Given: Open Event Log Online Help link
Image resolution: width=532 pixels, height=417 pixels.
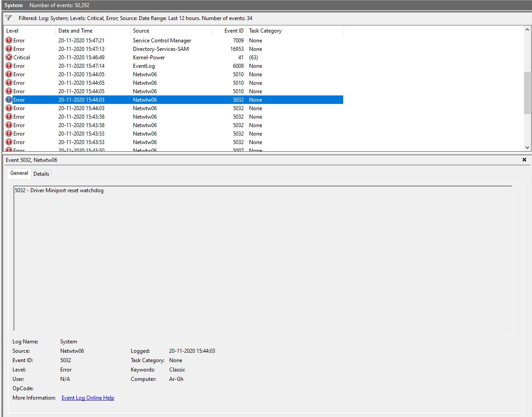Looking at the screenshot, I should [88, 398].
